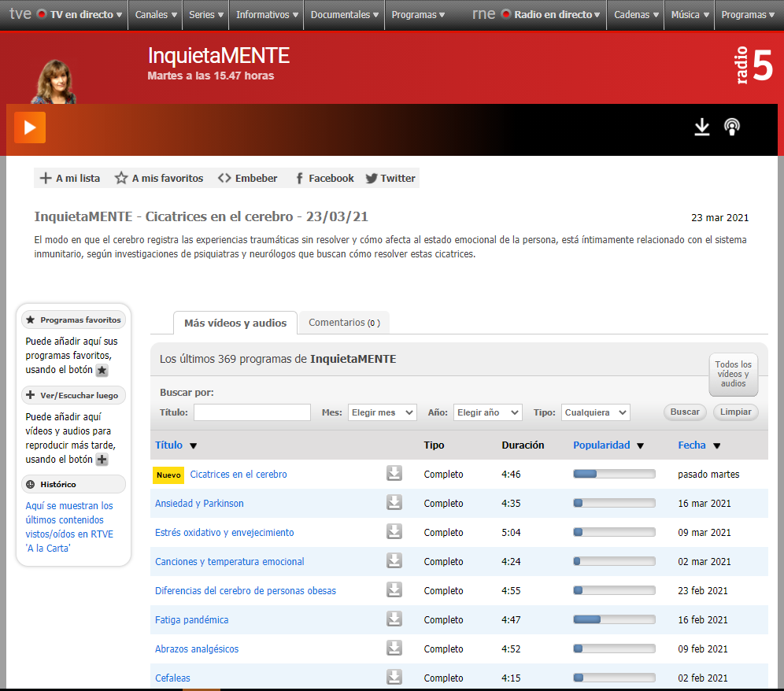Click the Histórico A la Carta text link
The width and height of the screenshot is (784, 691).
click(69, 527)
